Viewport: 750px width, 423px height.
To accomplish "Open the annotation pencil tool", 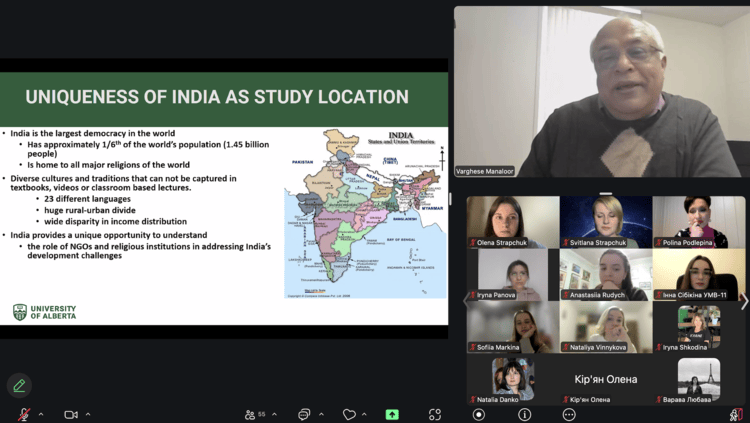I will point(19,385).
